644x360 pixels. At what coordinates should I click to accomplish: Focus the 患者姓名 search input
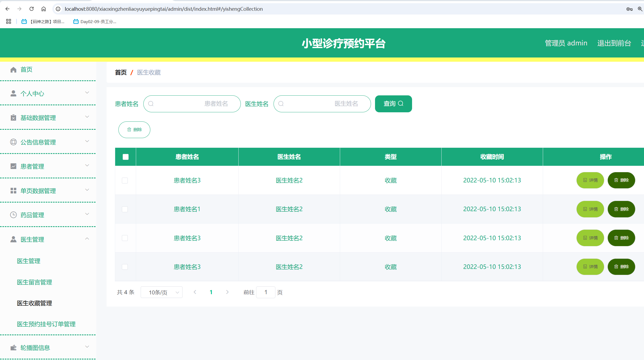coord(192,104)
